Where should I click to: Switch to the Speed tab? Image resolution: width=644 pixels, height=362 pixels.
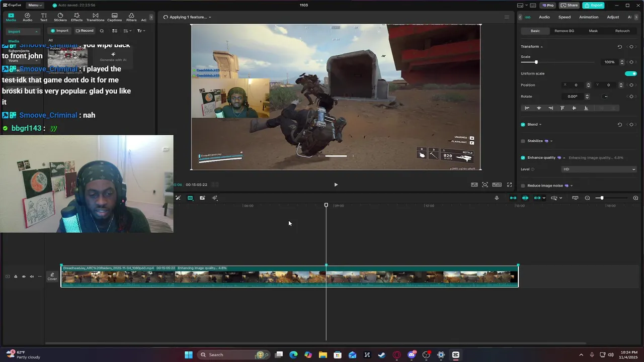tap(565, 17)
